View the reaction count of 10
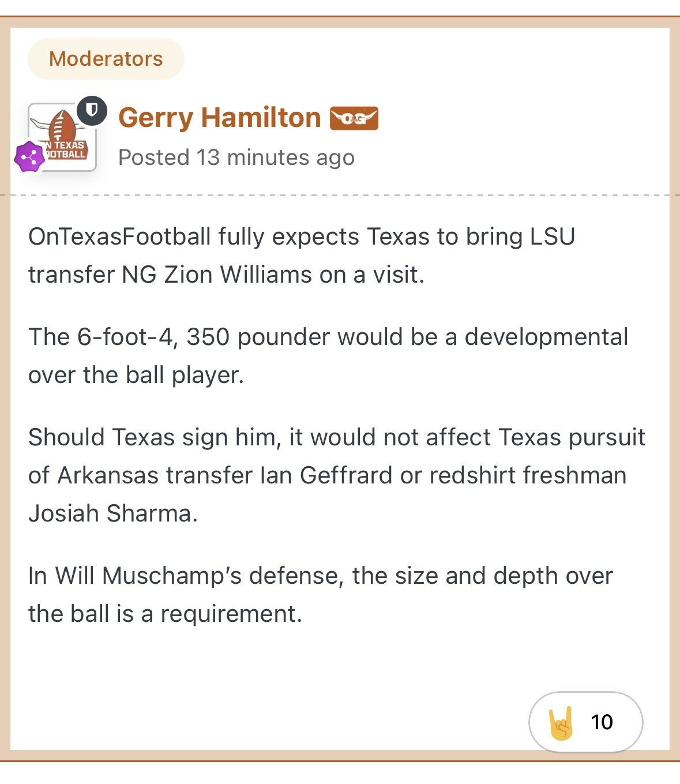 tap(602, 722)
